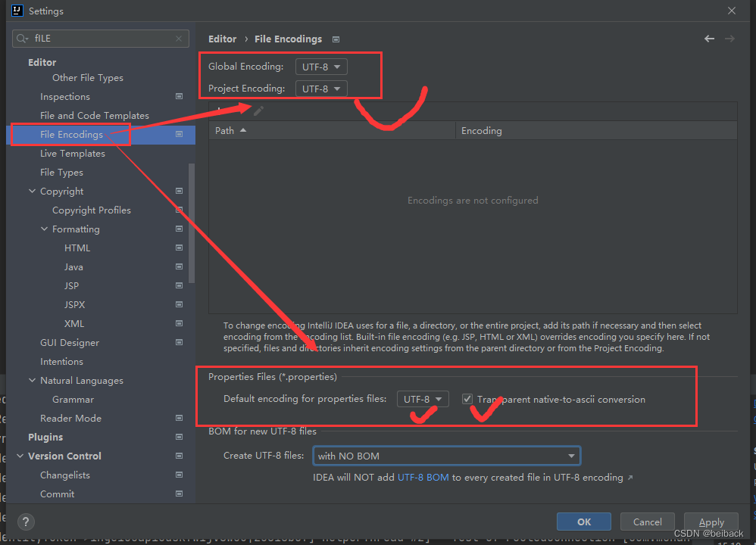
Task: Open the help question mark button
Action: tap(26, 522)
